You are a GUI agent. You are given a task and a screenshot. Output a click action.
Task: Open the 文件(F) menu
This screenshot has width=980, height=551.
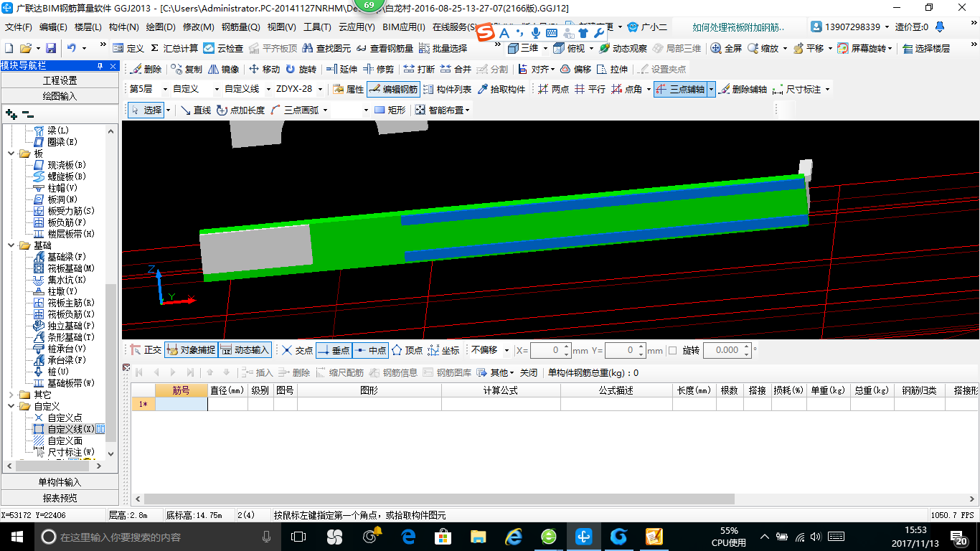pos(19,27)
